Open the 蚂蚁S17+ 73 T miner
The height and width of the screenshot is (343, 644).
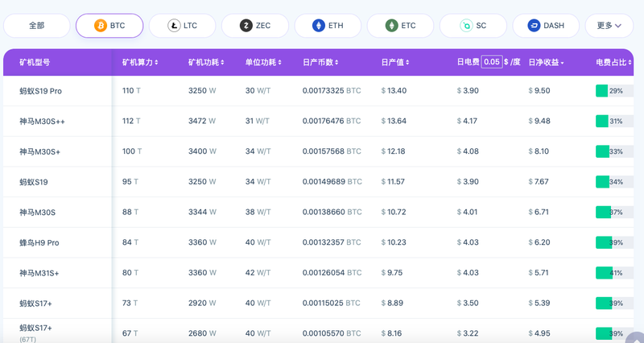coord(35,304)
